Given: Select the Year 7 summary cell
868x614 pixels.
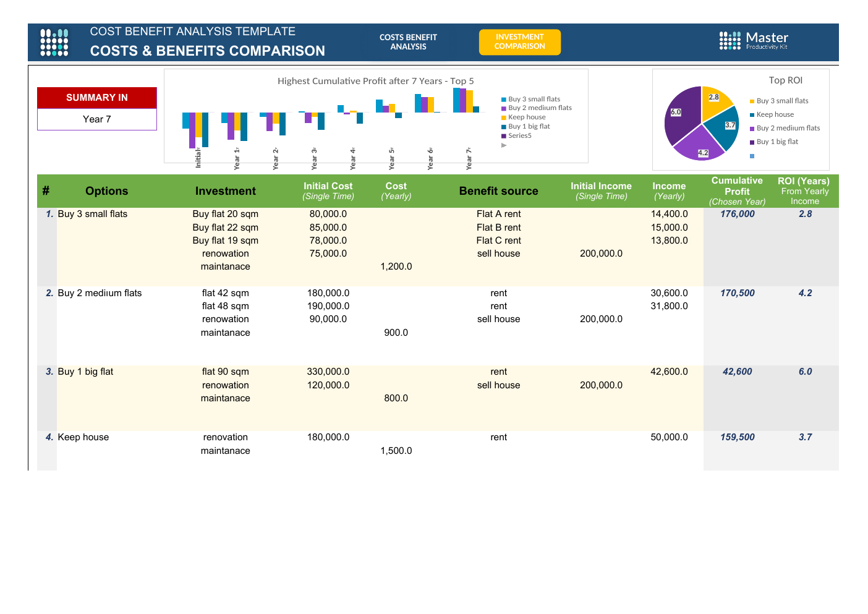Looking at the screenshot, I should click(x=97, y=119).
